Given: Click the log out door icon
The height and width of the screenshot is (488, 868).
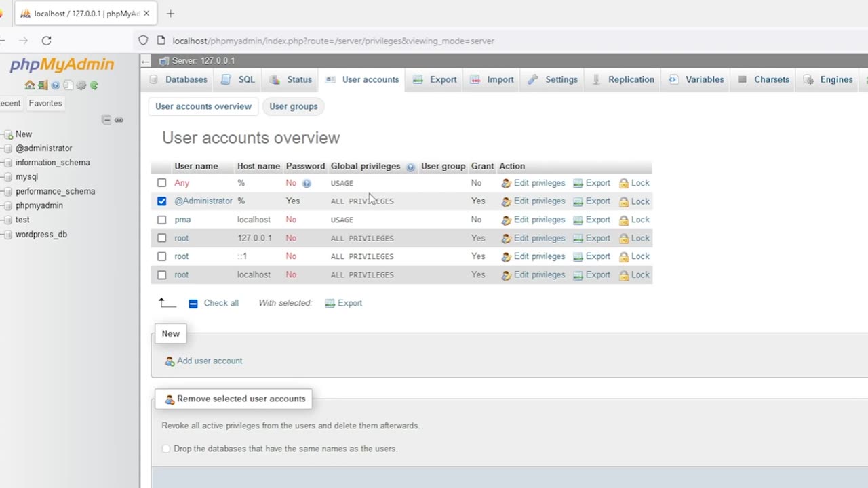Looking at the screenshot, I should [43, 85].
